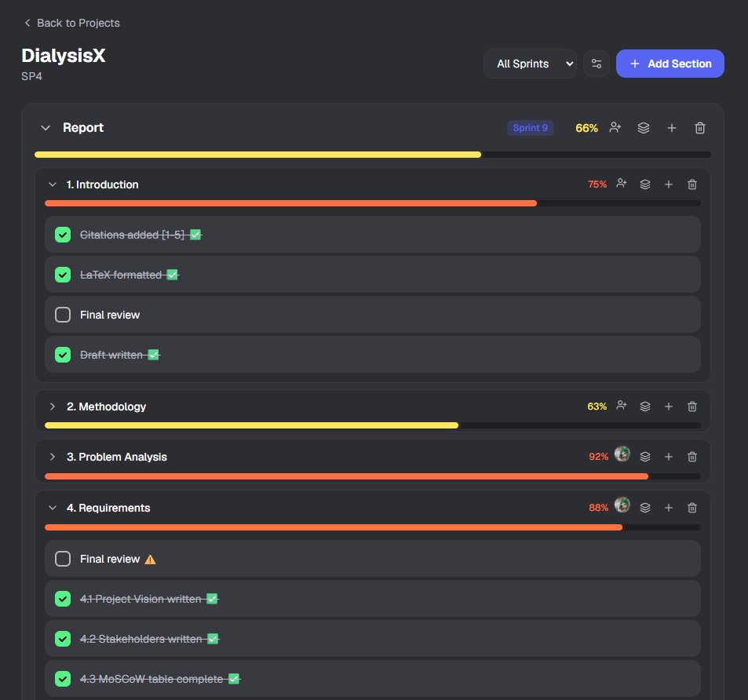Image resolution: width=748 pixels, height=700 pixels.
Task: Click the DialysisX project title
Action: tap(64, 56)
